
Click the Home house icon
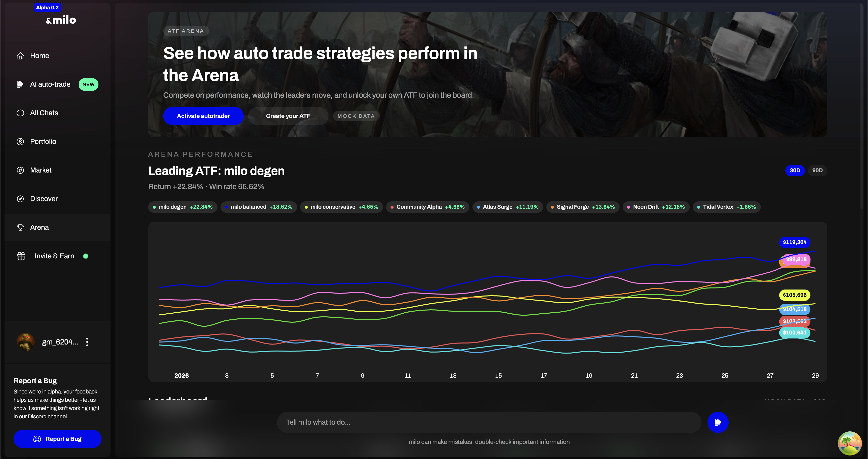(x=20, y=55)
